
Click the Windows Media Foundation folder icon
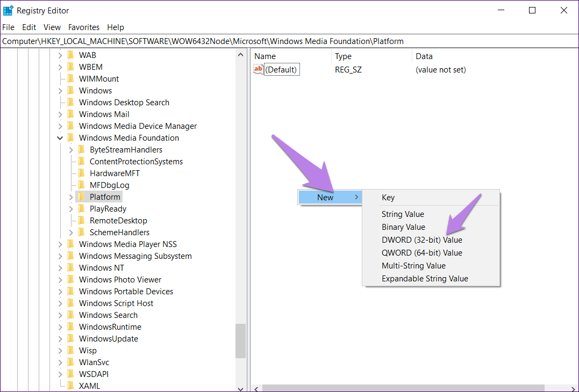pyautogui.click(x=70, y=138)
